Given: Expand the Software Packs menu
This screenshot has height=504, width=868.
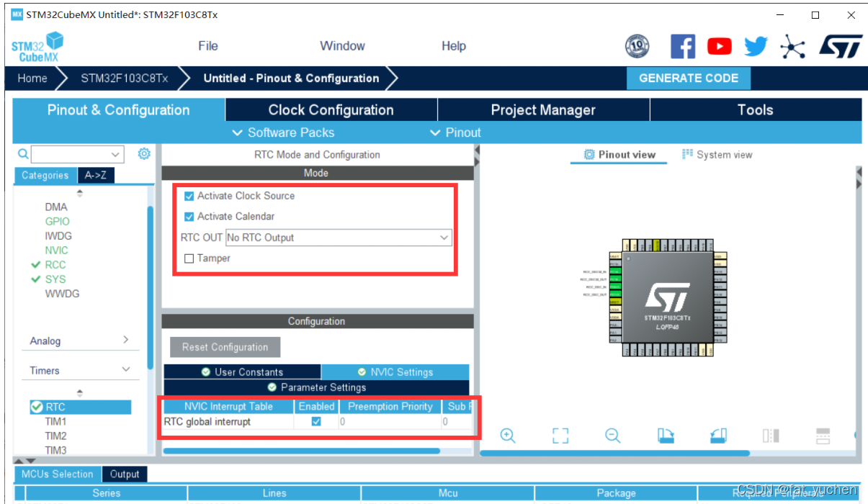Looking at the screenshot, I should coord(283,132).
